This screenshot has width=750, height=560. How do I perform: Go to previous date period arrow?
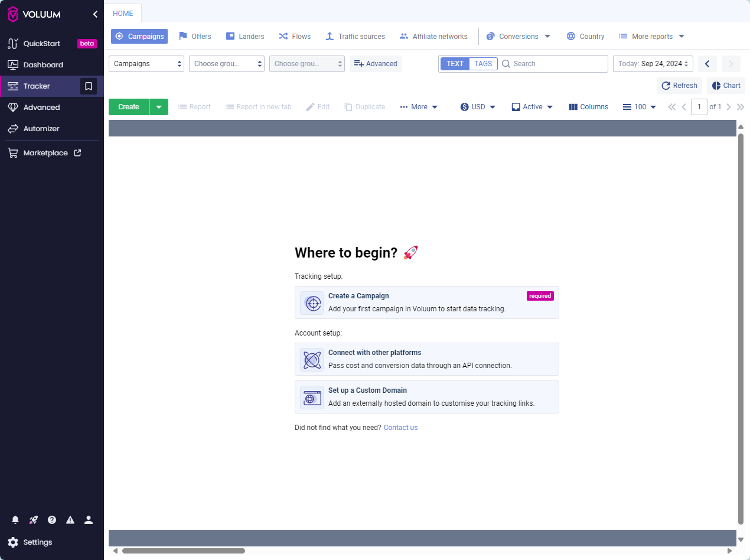pos(707,64)
